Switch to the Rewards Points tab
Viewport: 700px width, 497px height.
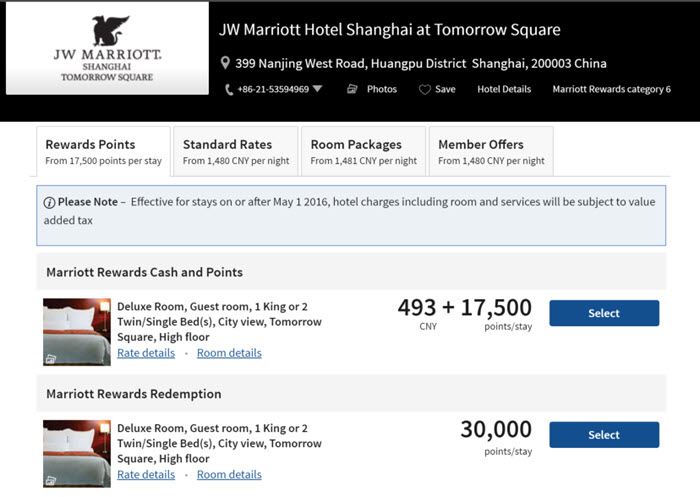tap(104, 151)
